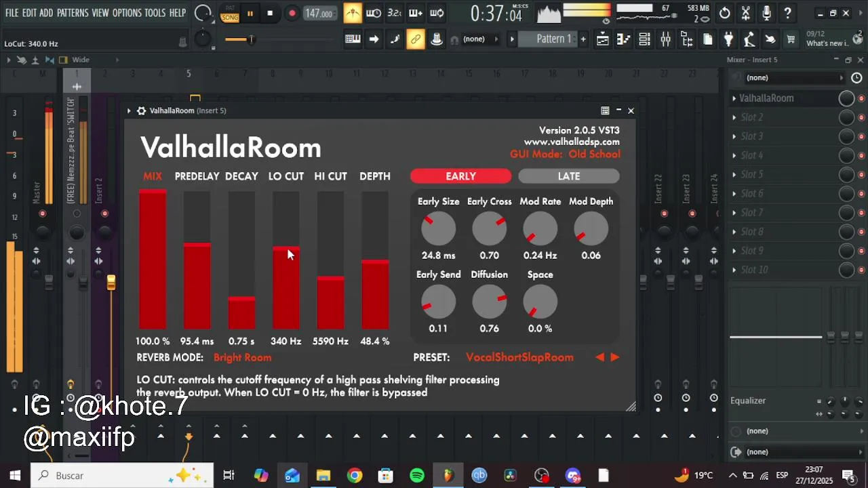Click the DECAY slider bar
Screen dimensions: 868x488
[241, 260]
